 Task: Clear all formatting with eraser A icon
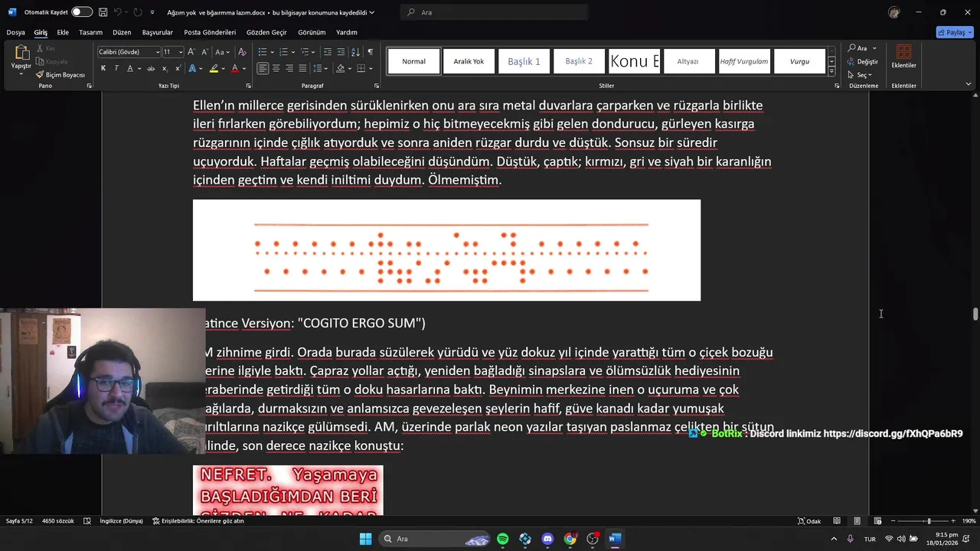click(x=242, y=52)
